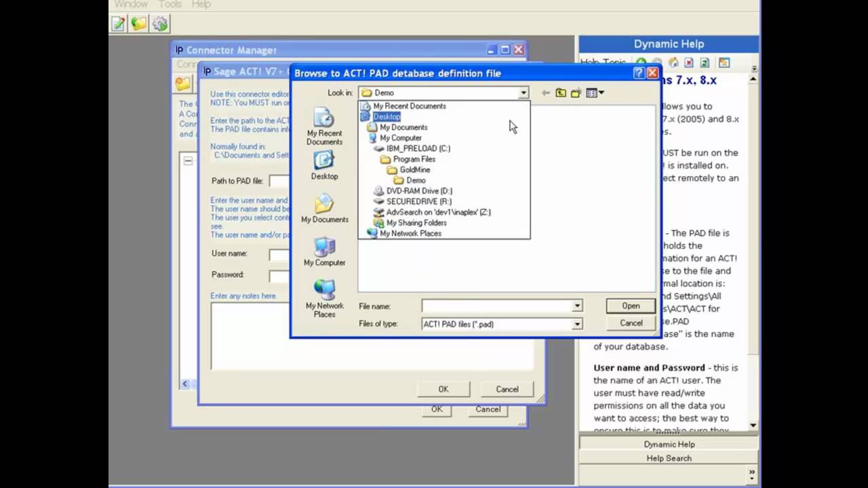Open the Window menu

pos(131,4)
